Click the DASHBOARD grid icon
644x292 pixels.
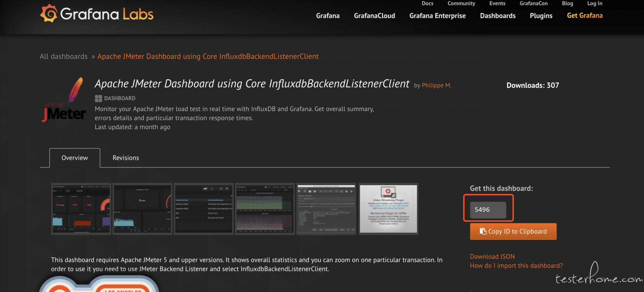click(x=98, y=98)
